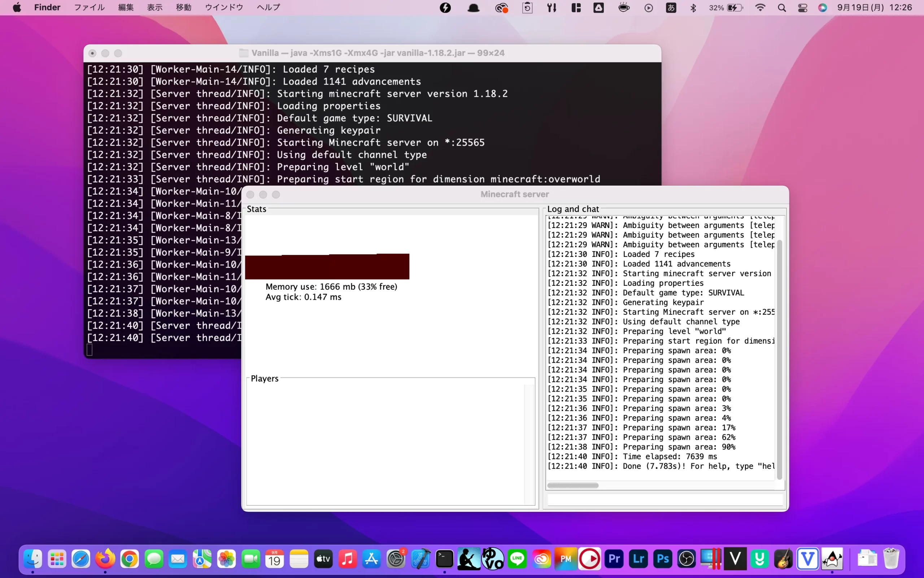
Task: Open Finder from the dock
Action: tap(33, 559)
